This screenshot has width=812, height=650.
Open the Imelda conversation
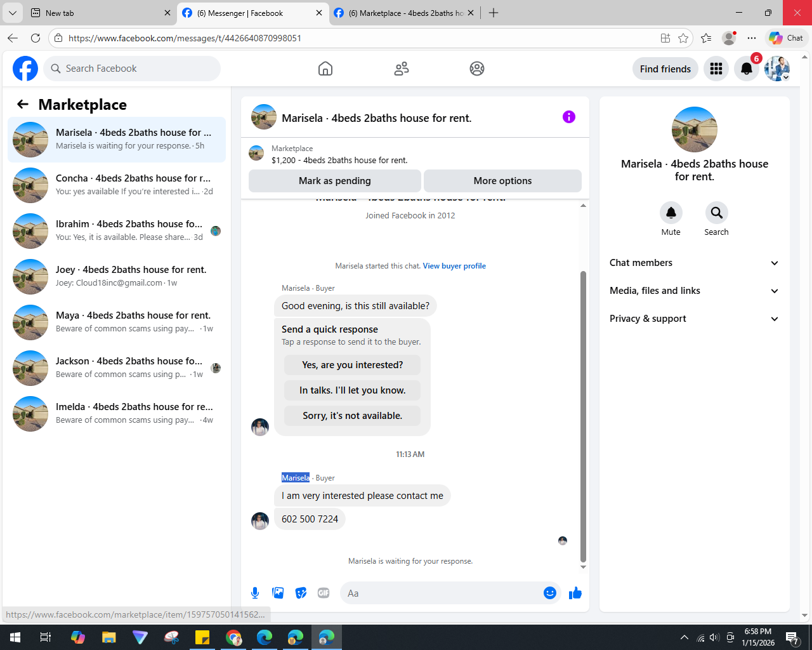[117, 414]
